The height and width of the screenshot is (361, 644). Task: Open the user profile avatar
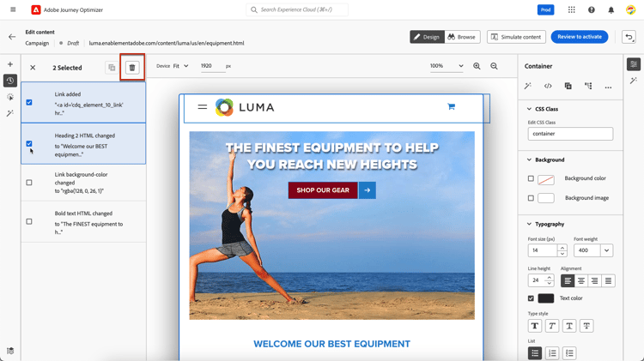pyautogui.click(x=630, y=9)
